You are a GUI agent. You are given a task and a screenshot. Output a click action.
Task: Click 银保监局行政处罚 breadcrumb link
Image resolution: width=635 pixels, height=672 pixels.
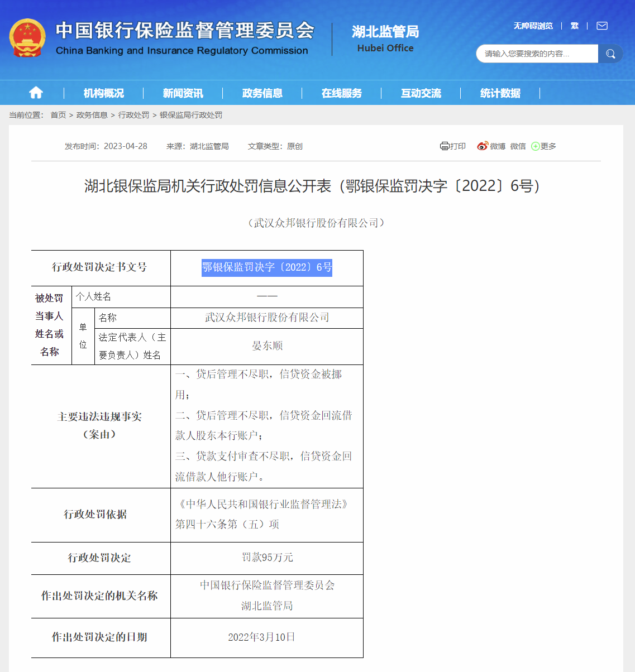[191, 115]
